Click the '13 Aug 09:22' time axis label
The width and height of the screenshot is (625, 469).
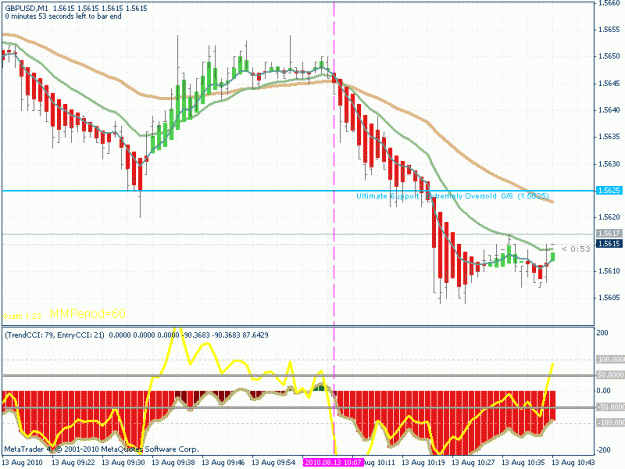pos(73,463)
